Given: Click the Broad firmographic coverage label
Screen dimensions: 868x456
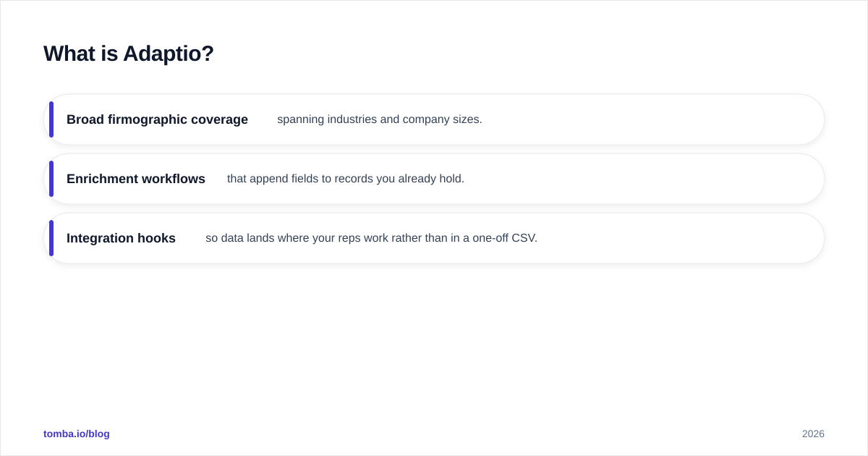Looking at the screenshot, I should (157, 119).
